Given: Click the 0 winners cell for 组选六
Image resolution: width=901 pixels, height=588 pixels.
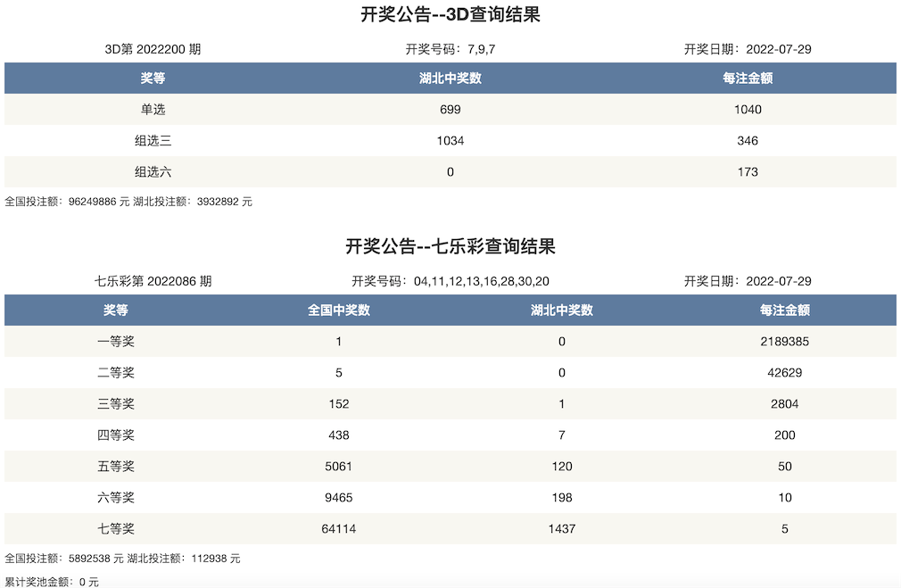Looking at the screenshot, I should [450, 172].
